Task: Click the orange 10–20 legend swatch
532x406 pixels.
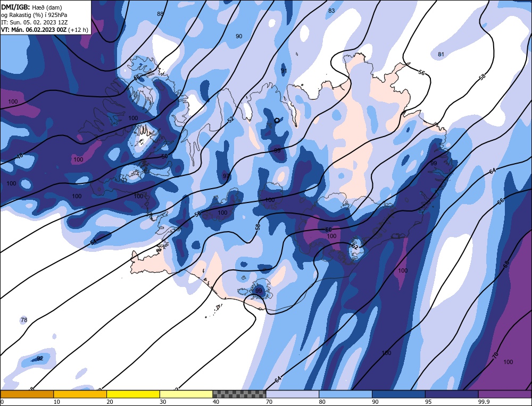Action: pos(80,394)
